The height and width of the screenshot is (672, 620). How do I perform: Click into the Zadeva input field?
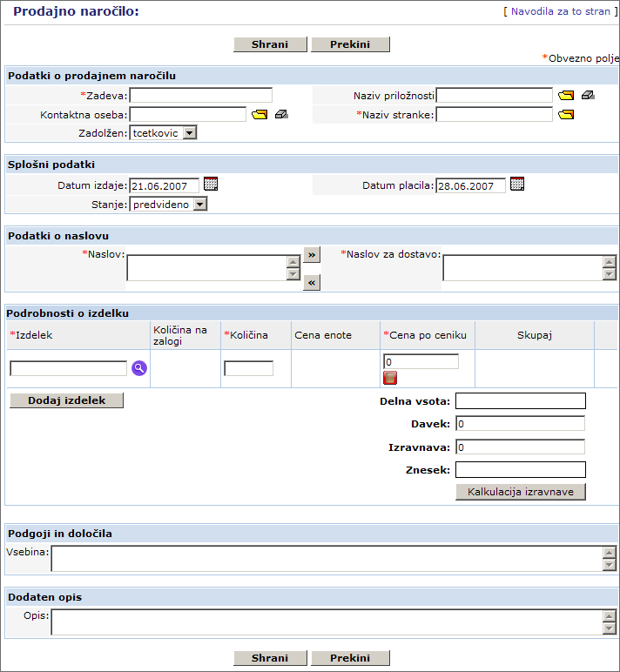[200, 95]
